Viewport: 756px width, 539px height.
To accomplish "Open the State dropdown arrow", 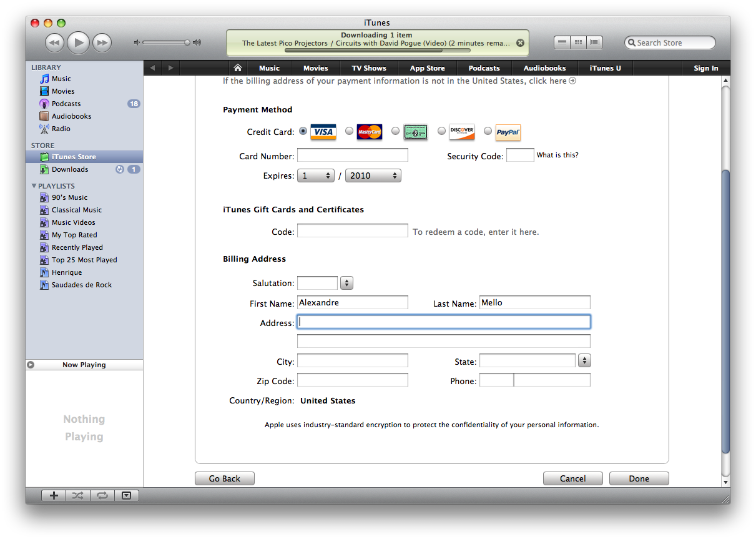I will tap(584, 360).
